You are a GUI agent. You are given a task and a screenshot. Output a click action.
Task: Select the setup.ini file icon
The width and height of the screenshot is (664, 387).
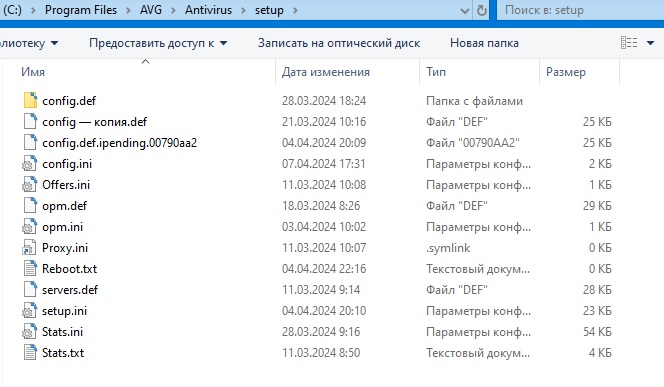tap(30, 311)
